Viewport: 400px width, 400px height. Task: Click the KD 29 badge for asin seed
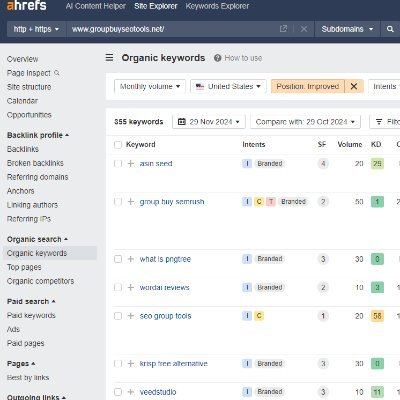(x=377, y=163)
